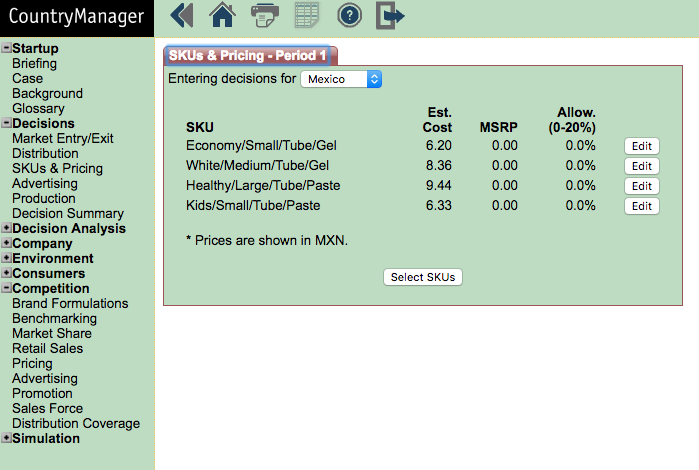
Task: Open Sales Force under Competition
Action: coord(48,408)
